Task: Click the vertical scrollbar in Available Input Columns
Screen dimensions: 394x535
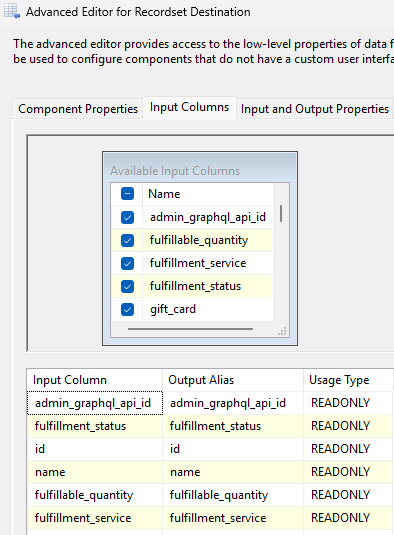Action: tap(281, 214)
